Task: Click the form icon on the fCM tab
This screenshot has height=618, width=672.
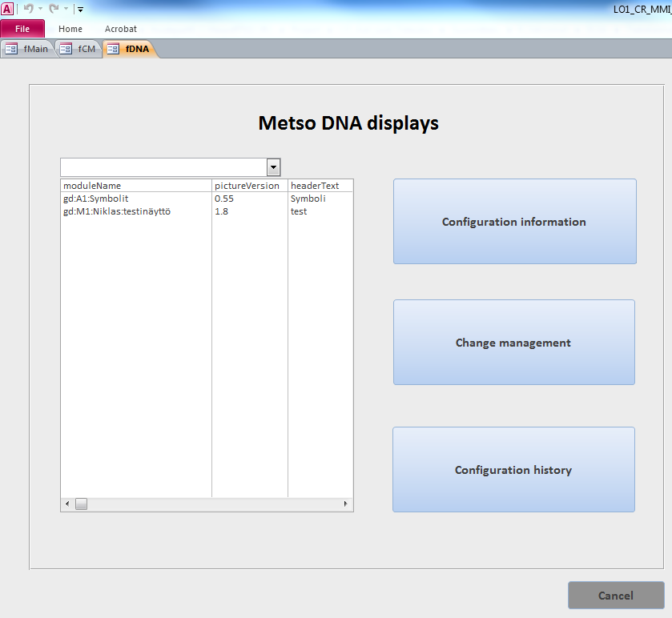Action: (66, 49)
